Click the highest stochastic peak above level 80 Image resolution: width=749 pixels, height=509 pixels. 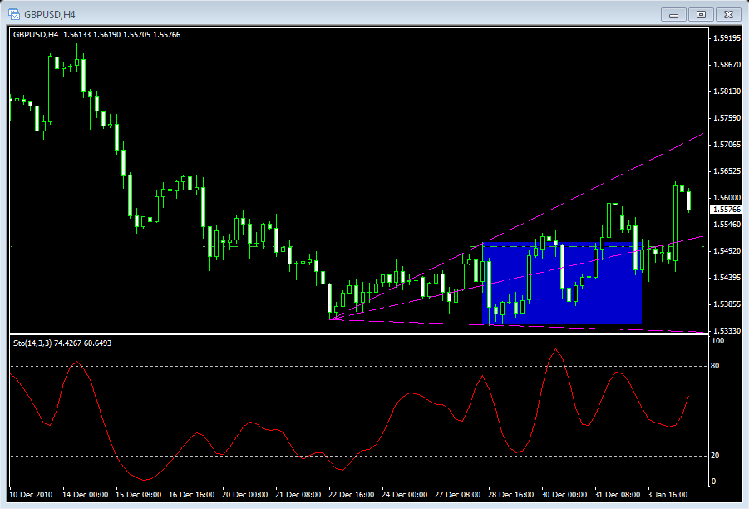click(x=554, y=350)
